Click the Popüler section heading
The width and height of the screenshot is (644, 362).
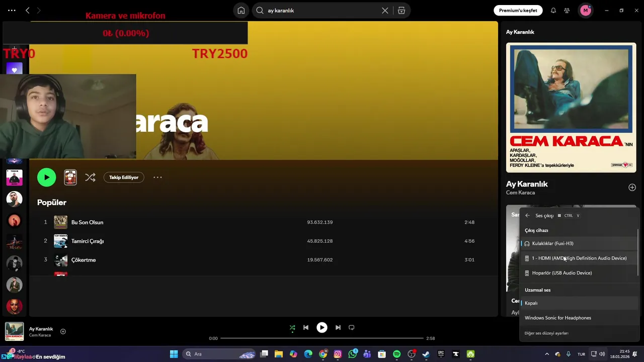click(x=52, y=202)
